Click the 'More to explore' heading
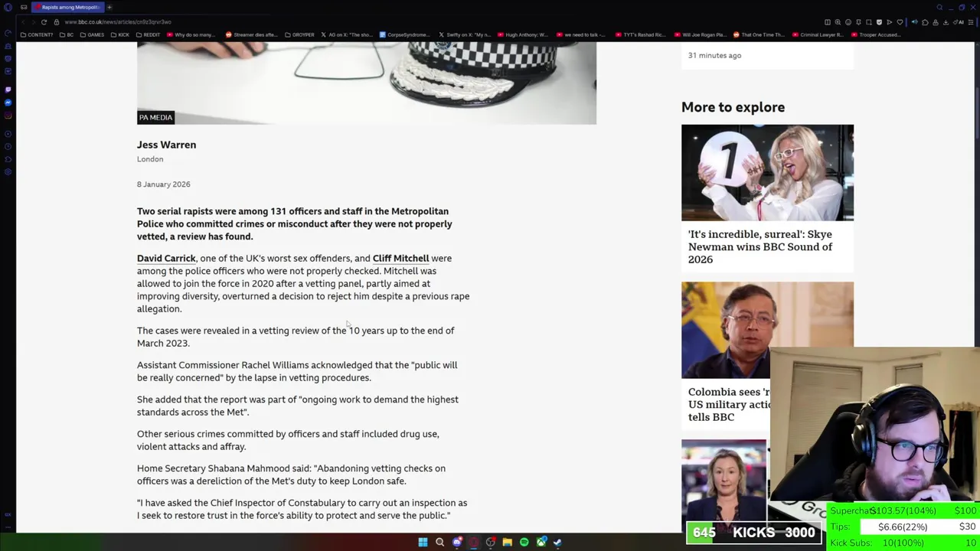980x551 pixels. tap(733, 107)
